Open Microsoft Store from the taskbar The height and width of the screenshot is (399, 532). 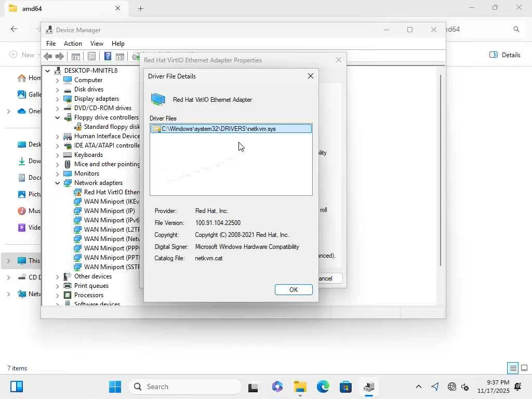click(345, 387)
